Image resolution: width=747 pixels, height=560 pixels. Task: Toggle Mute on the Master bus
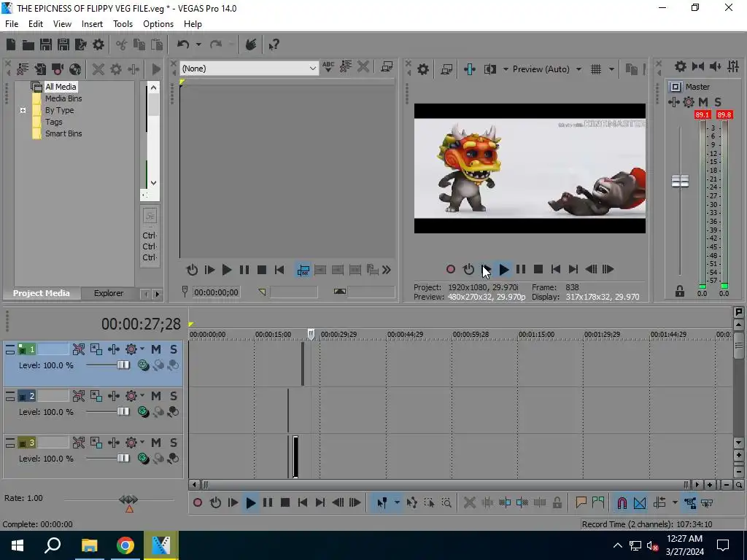[703, 102]
